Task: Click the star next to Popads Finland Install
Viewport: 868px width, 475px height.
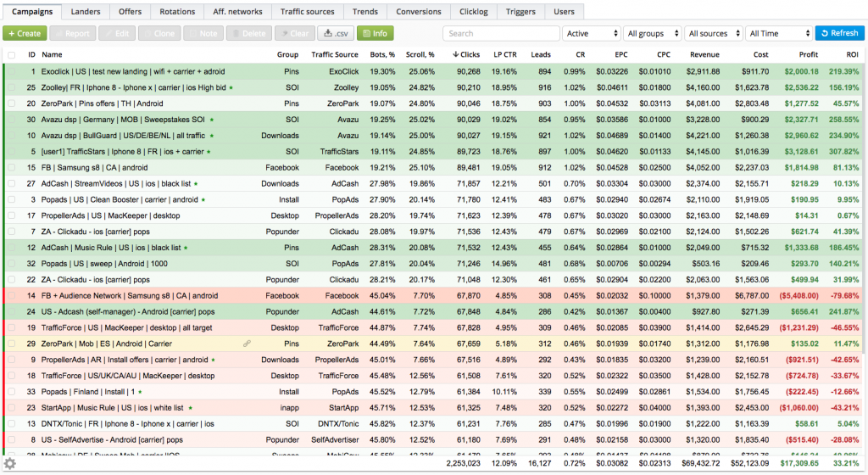Action: click(x=140, y=392)
